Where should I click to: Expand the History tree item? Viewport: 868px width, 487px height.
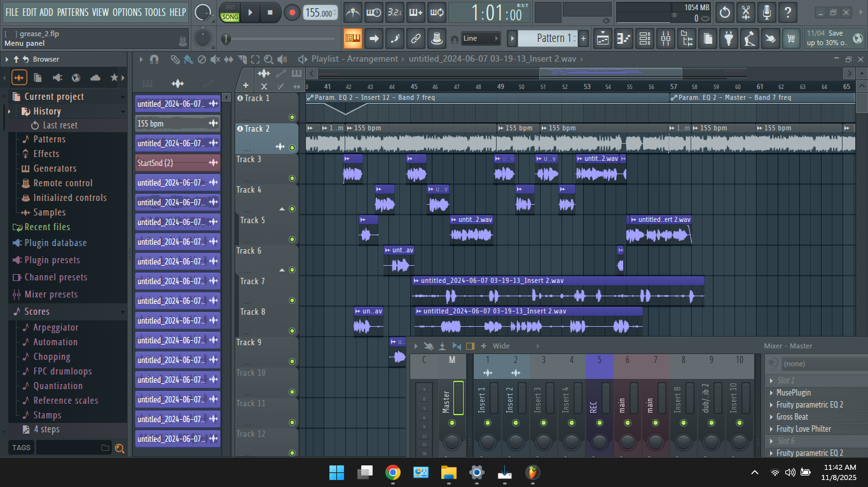(x=9, y=111)
